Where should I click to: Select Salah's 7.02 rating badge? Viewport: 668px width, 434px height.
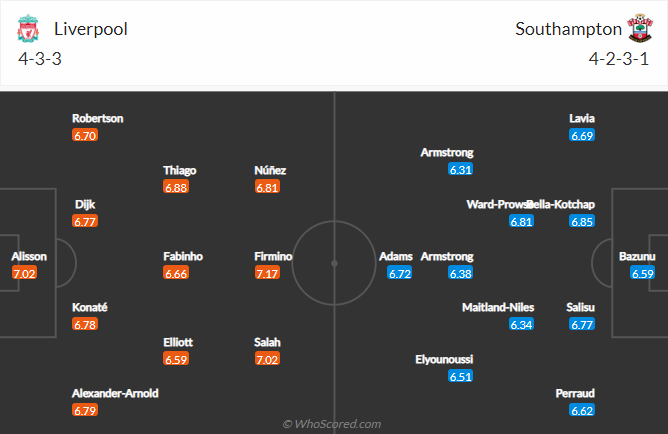pyautogui.click(x=268, y=357)
